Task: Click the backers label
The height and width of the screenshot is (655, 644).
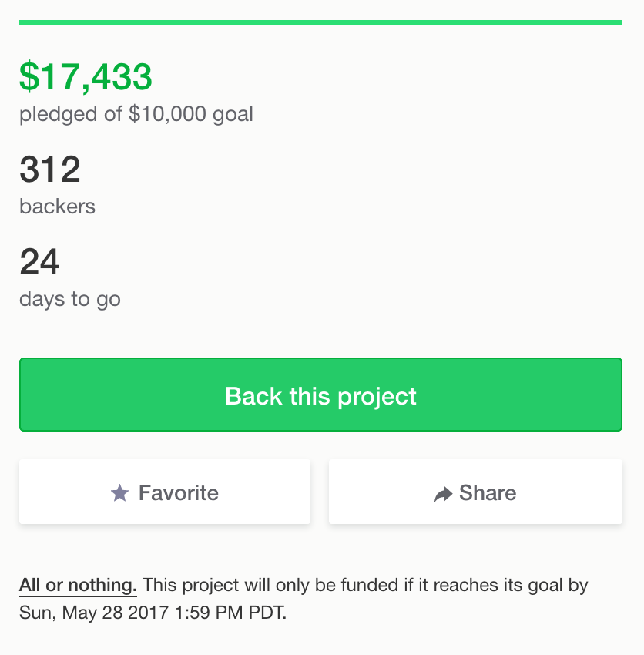Action: point(57,207)
